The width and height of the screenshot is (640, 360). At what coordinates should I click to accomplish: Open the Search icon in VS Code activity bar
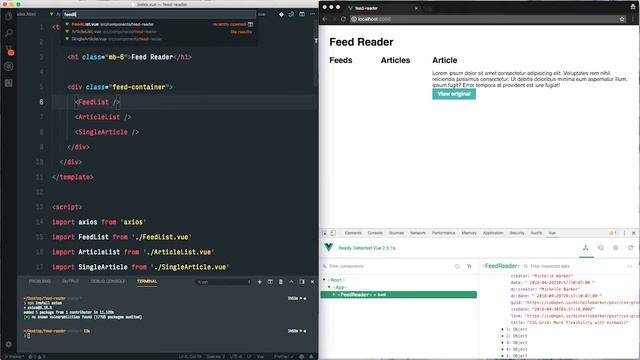(9, 33)
